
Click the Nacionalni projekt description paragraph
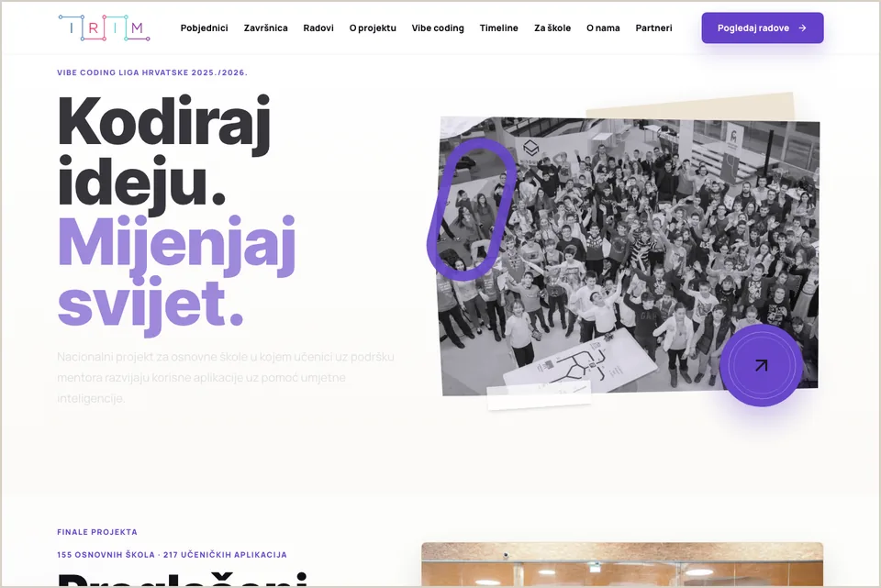(x=226, y=377)
